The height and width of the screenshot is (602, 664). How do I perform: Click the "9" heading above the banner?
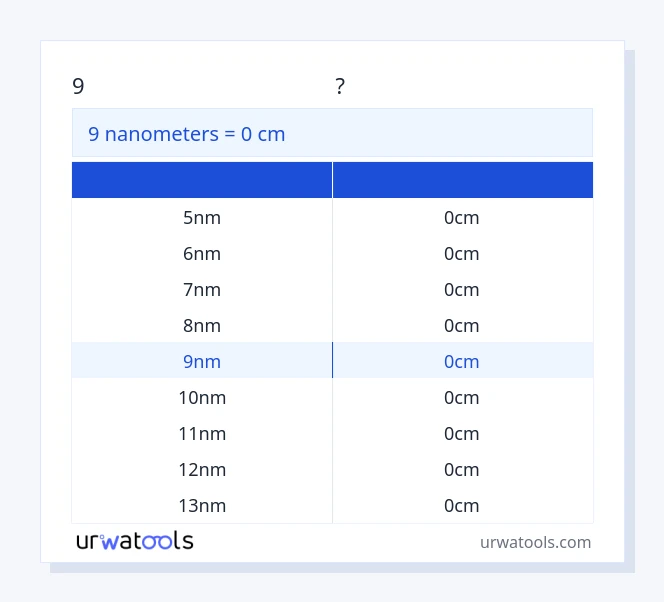tap(78, 87)
